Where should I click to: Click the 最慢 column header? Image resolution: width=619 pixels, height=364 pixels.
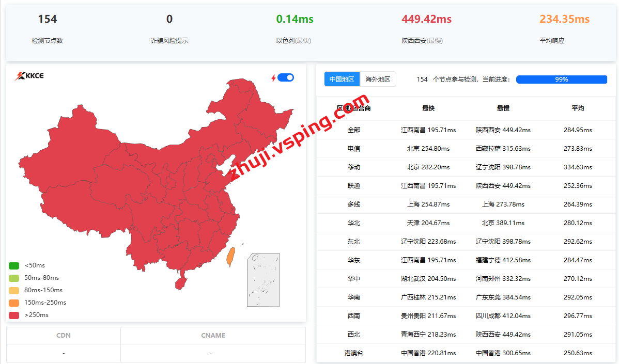pos(503,108)
